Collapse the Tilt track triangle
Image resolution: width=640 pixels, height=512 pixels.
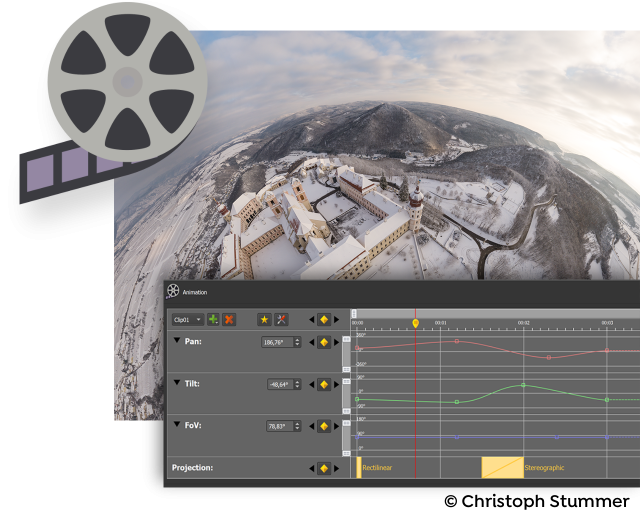177,383
